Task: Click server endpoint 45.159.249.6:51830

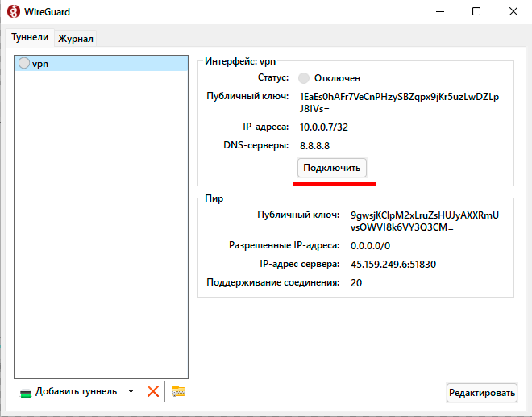Action: tap(393, 265)
